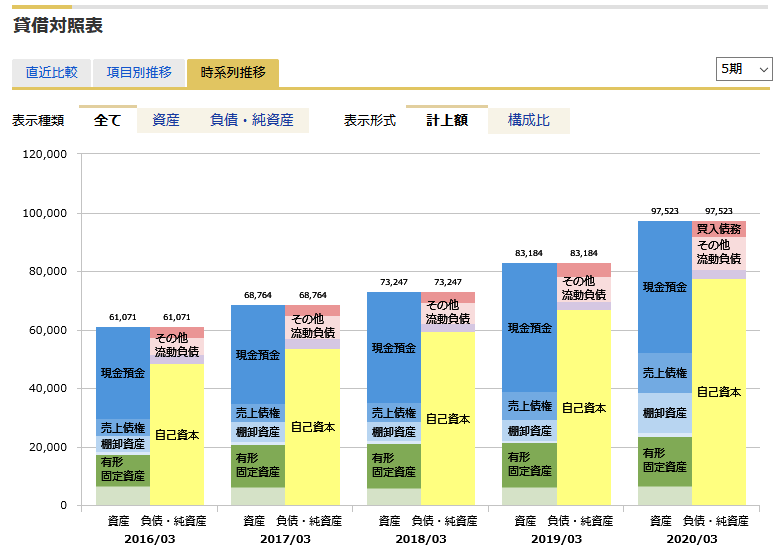Click the 2020/03 自己資本 yellow bar segment

pyautogui.click(x=719, y=392)
